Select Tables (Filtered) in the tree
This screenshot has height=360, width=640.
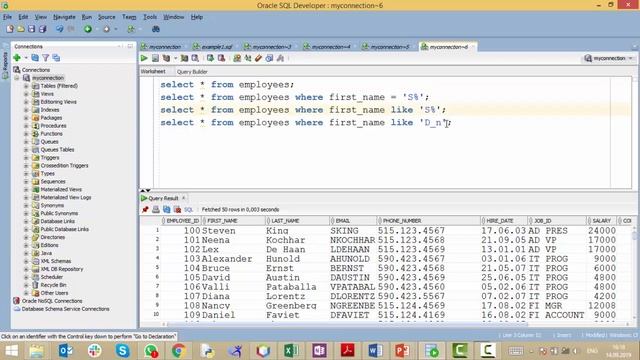coord(59,86)
